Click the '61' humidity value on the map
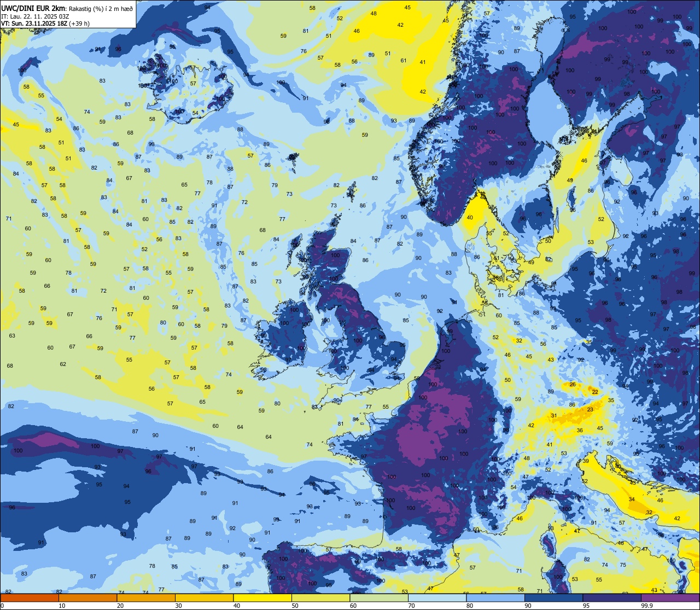 404,60
